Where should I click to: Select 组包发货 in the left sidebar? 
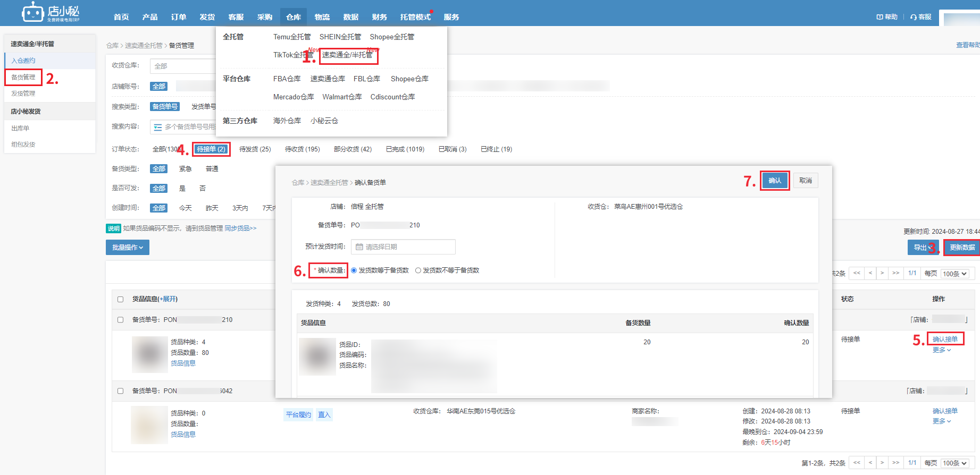(x=23, y=145)
